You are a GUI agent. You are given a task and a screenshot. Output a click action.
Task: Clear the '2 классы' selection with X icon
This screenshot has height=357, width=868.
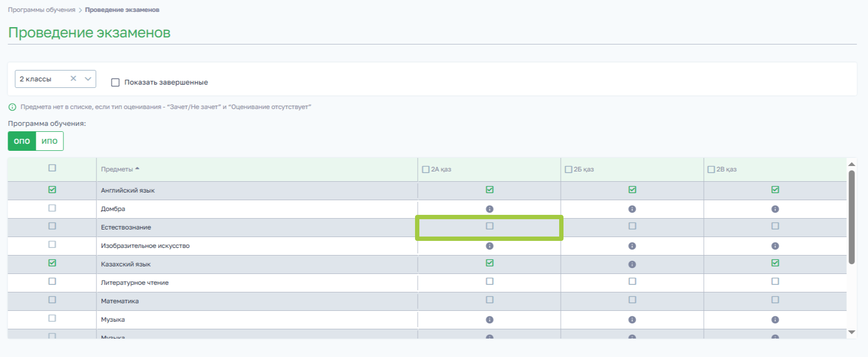[x=73, y=79]
